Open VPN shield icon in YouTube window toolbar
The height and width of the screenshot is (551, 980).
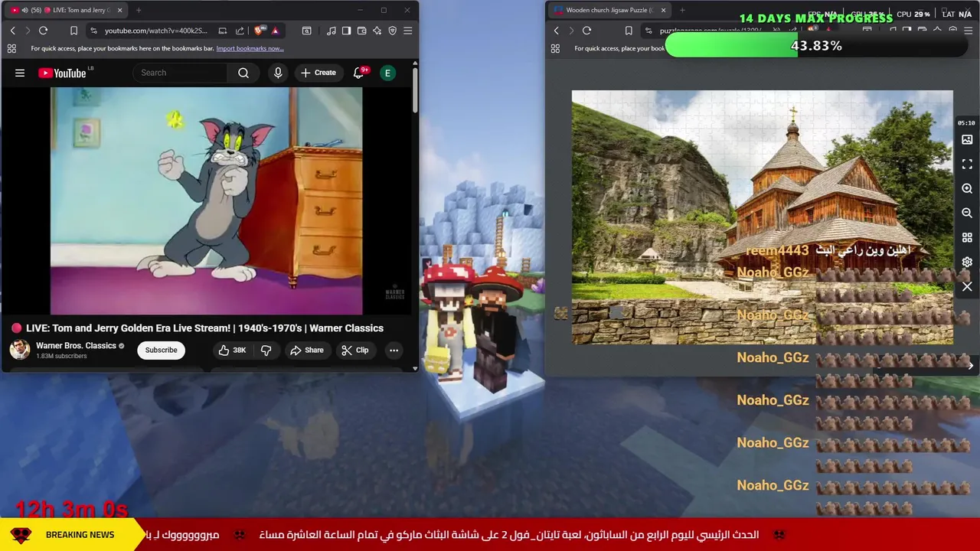(392, 31)
